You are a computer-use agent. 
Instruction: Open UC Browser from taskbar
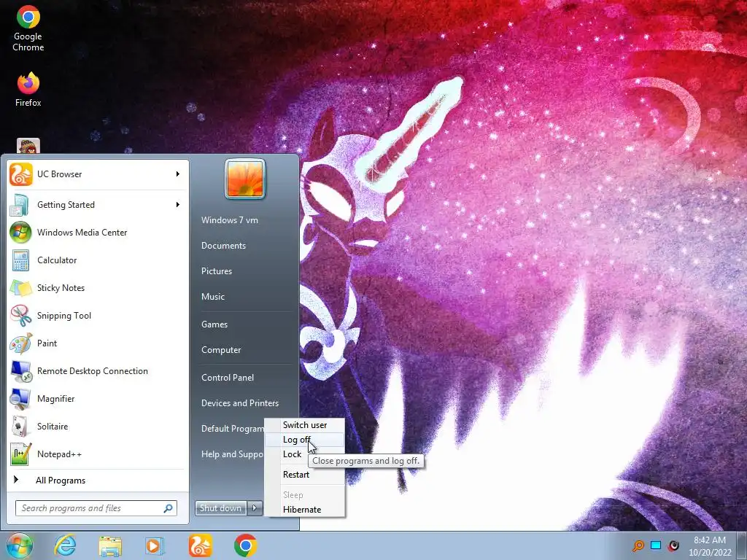tap(200, 545)
